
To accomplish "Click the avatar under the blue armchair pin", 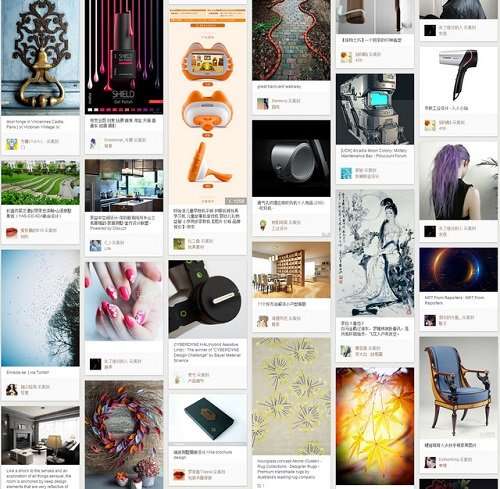I will coord(430,462).
